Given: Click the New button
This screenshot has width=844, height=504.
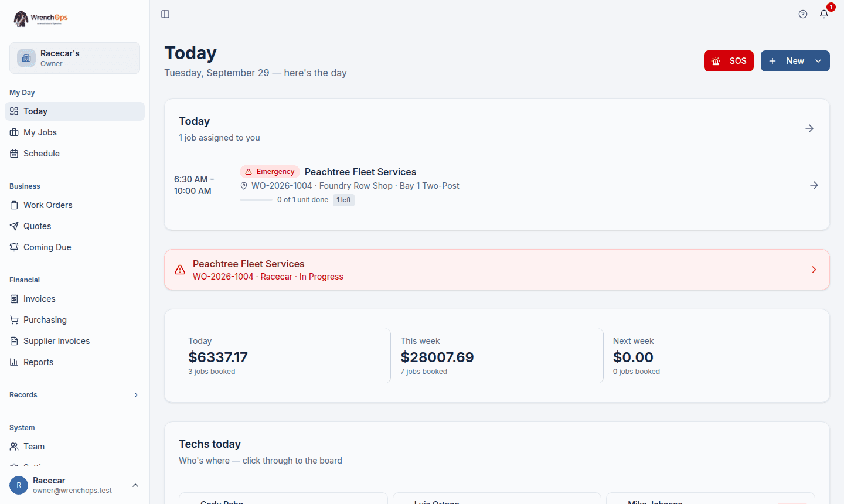Looking at the screenshot, I should pyautogui.click(x=795, y=61).
